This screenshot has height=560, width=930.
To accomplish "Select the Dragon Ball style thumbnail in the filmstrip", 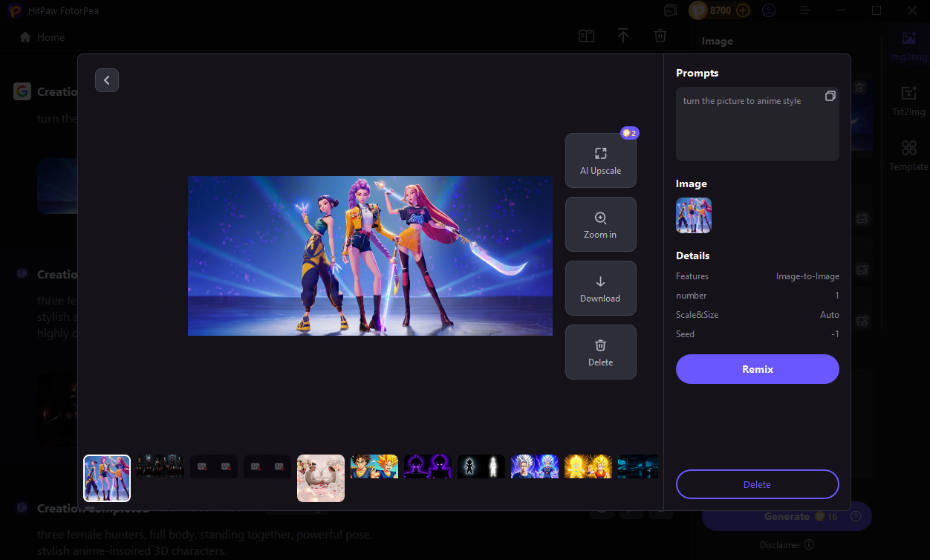I will (x=374, y=466).
